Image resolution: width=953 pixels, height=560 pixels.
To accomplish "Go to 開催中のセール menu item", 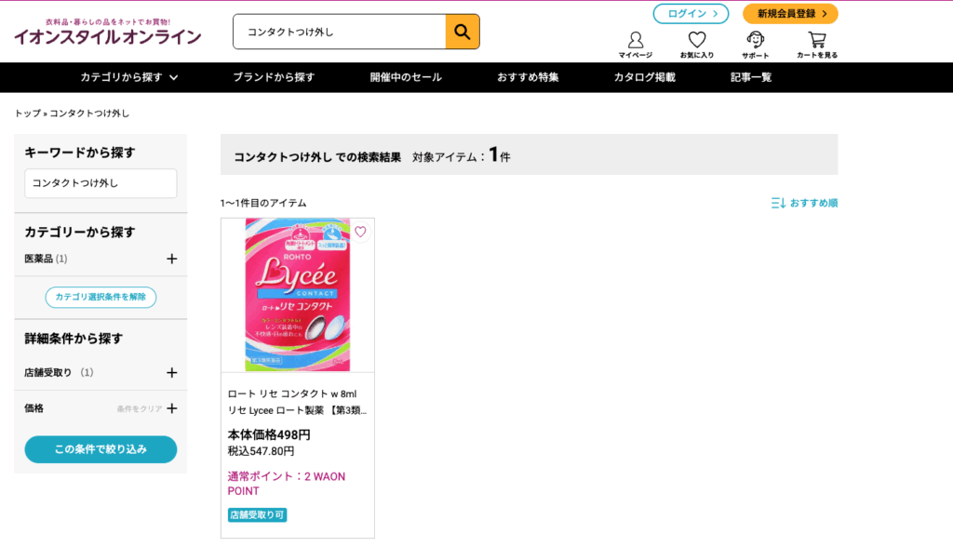I will (406, 77).
